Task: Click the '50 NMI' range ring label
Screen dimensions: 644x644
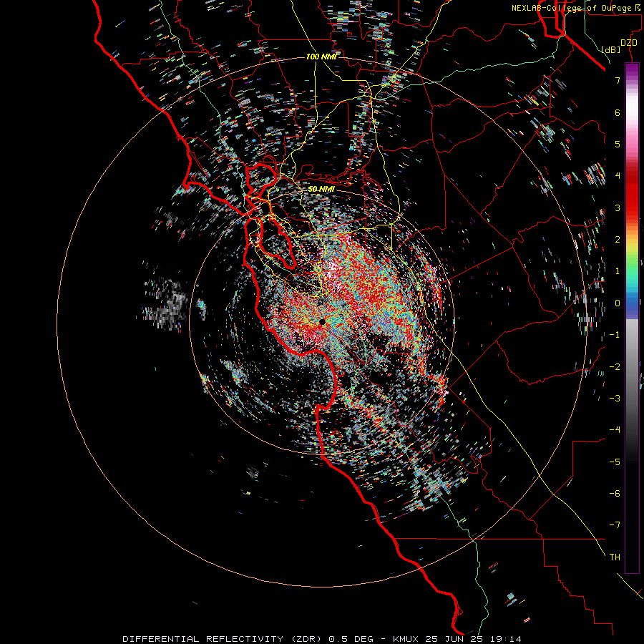Action: (321, 189)
